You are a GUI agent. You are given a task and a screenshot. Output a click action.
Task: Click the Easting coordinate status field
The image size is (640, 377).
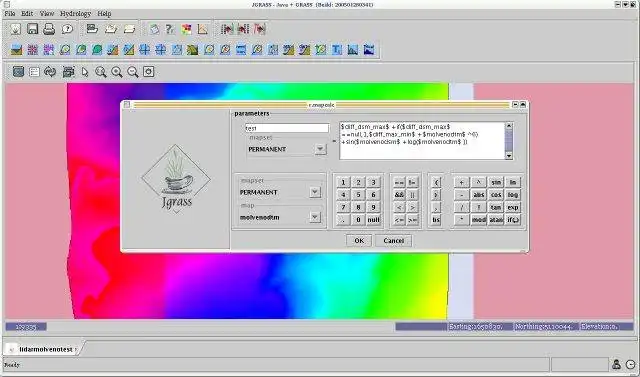coord(480,326)
